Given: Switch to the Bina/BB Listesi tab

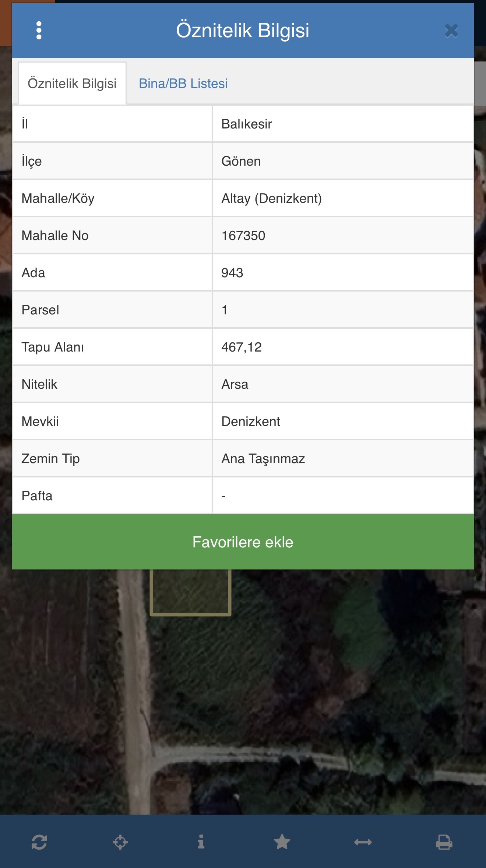Looking at the screenshot, I should (183, 84).
